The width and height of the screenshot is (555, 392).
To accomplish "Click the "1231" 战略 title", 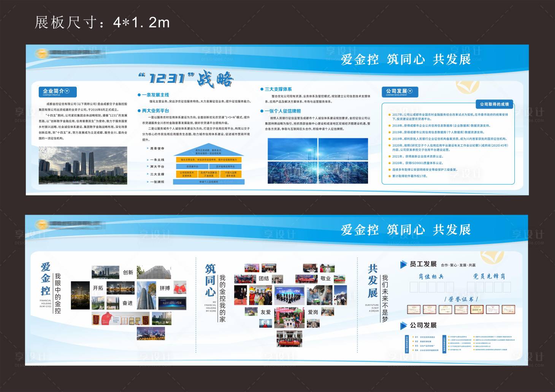I will 186,79.
